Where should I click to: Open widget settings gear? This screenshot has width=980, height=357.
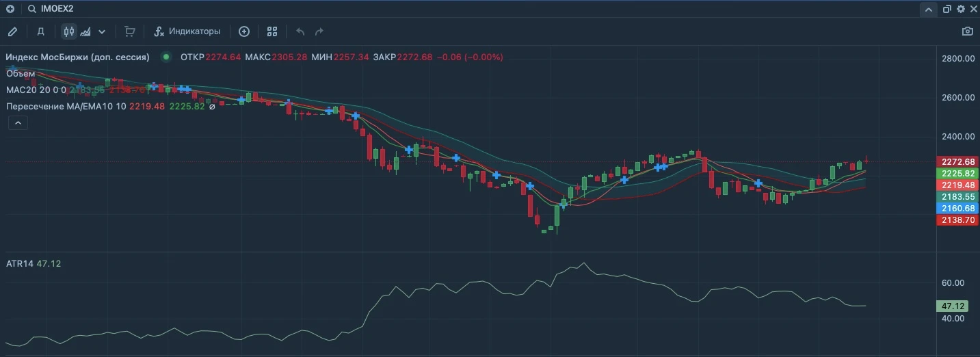tap(961, 9)
